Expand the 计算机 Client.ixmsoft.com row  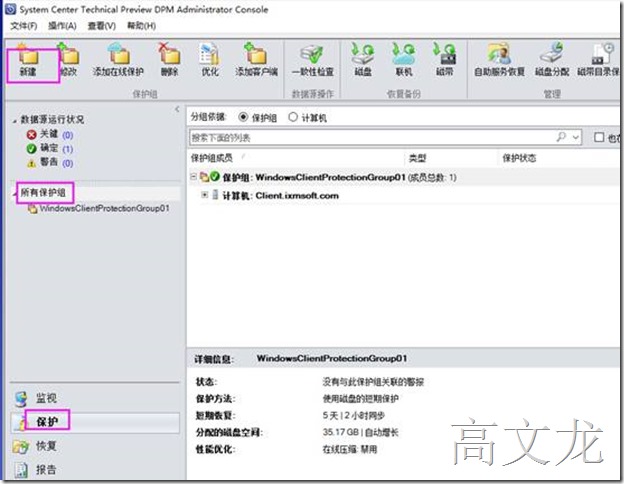[205, 195]
